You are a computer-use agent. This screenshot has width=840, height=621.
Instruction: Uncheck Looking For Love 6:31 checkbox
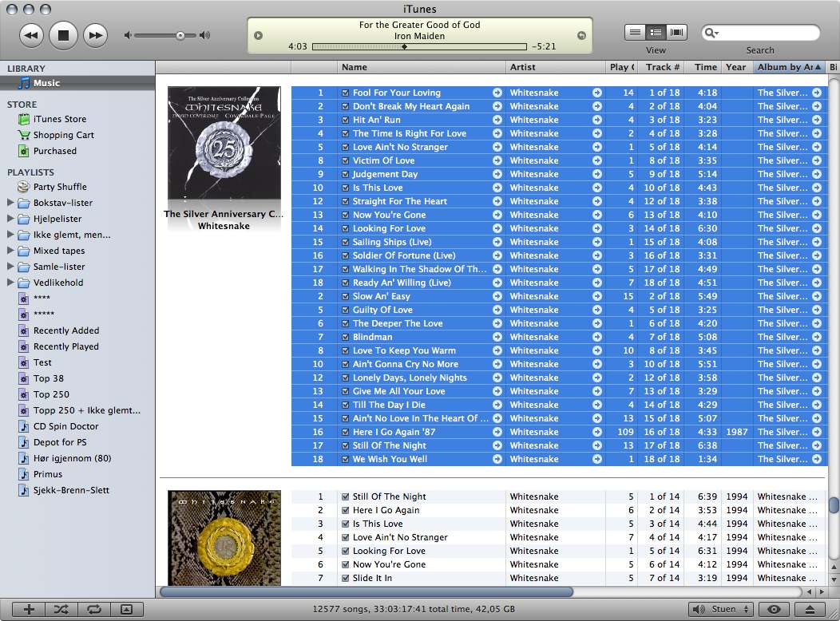pyautogui.click(x=346, y=551)
